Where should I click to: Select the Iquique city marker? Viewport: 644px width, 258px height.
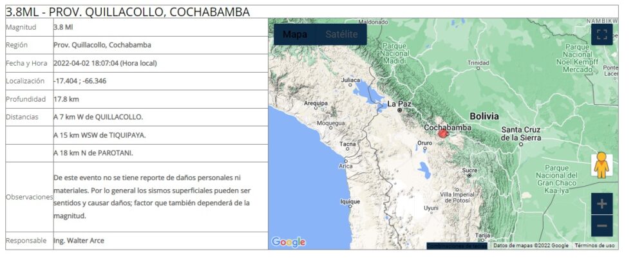350,201
